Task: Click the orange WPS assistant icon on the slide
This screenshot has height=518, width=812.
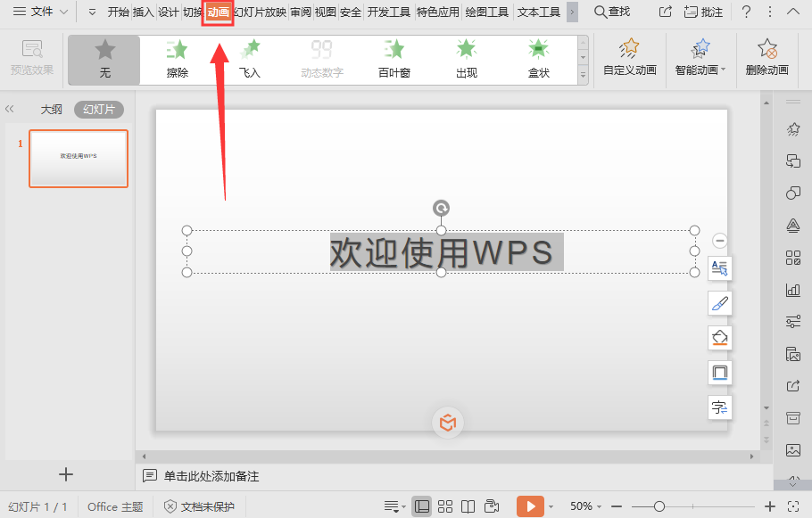Action: (448, 423)
